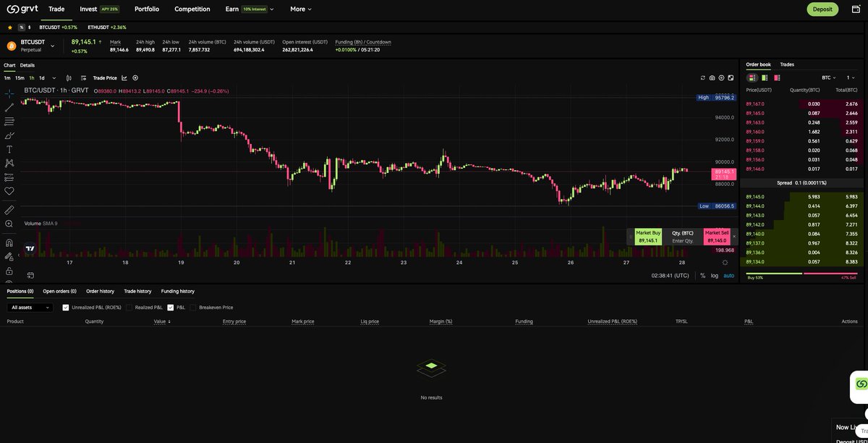Open the Open orders (0) tab
Viewport: 868px width, 443px height.
tap(59, 291)
